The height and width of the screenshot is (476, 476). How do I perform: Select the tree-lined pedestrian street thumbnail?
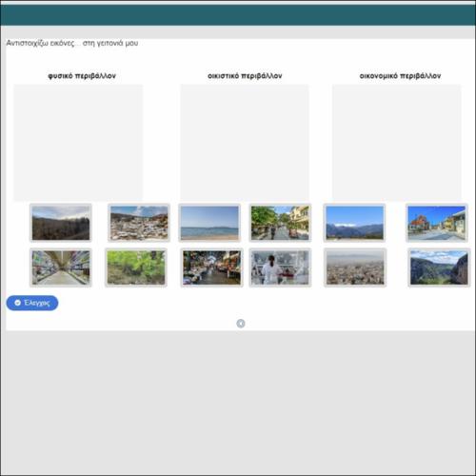coord(280,223)
